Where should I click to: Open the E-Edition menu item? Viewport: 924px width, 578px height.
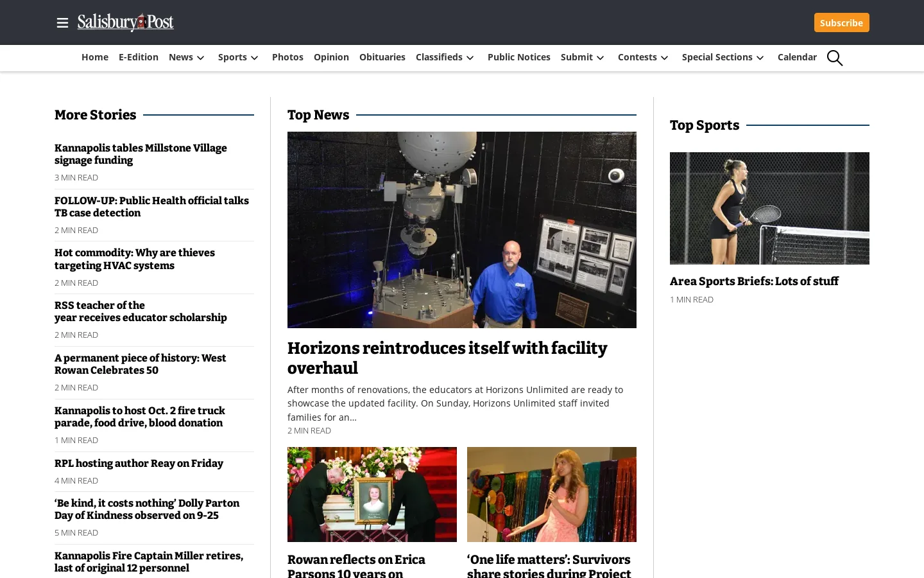139,57
